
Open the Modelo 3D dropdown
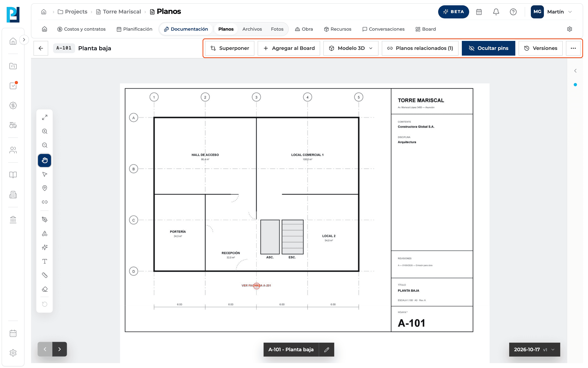pyautogui.click(x=351, y=48)
